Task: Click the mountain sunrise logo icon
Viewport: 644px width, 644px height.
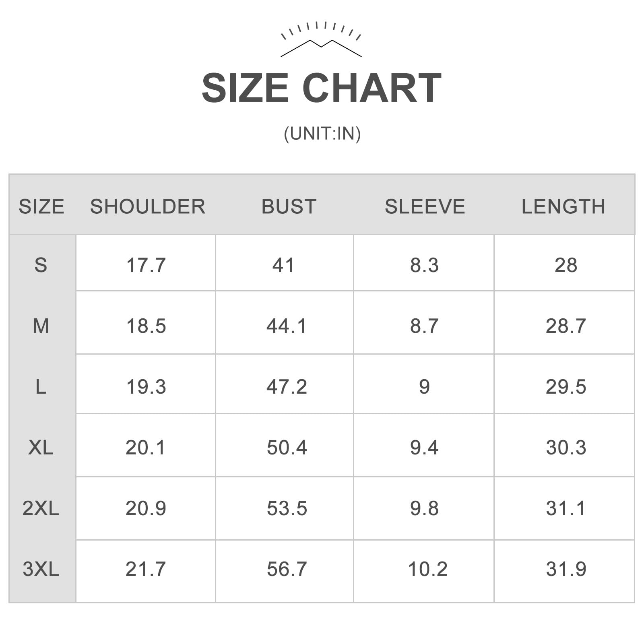Action: click(321, 39)
